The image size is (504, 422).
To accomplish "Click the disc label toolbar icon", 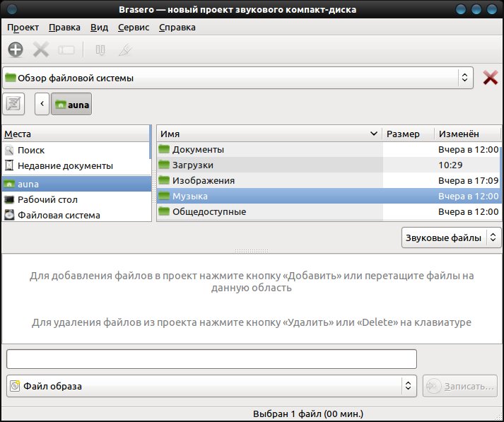I will click(x=66, y=49).
